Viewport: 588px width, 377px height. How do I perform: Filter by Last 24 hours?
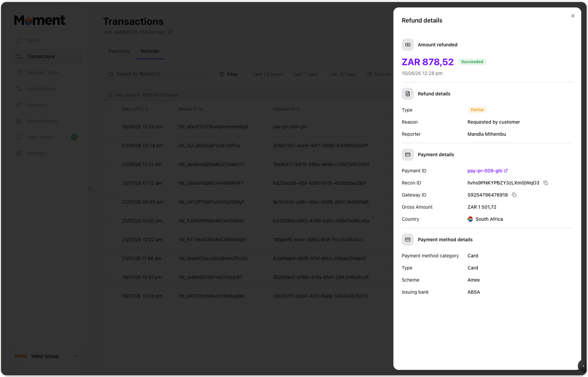[268, 74]
